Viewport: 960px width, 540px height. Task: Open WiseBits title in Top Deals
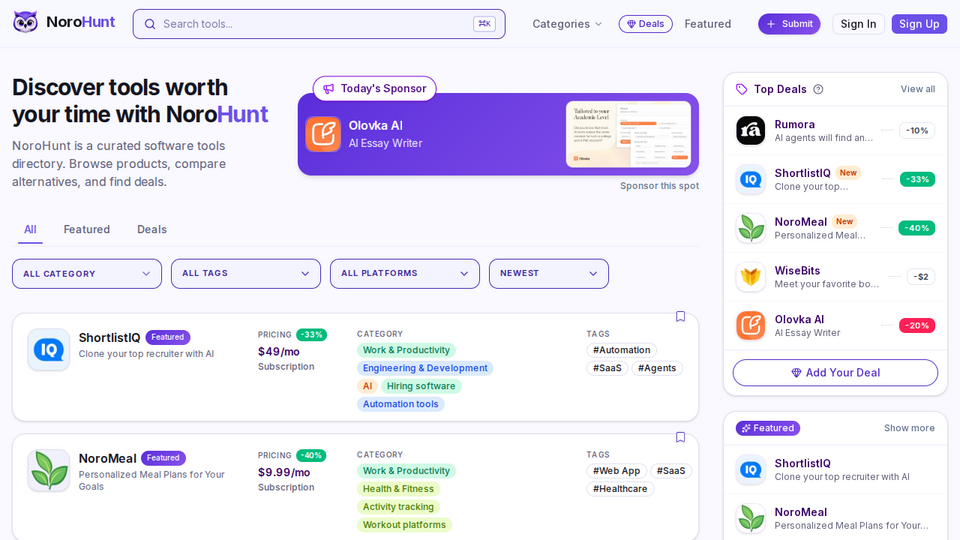pos(797,271)
